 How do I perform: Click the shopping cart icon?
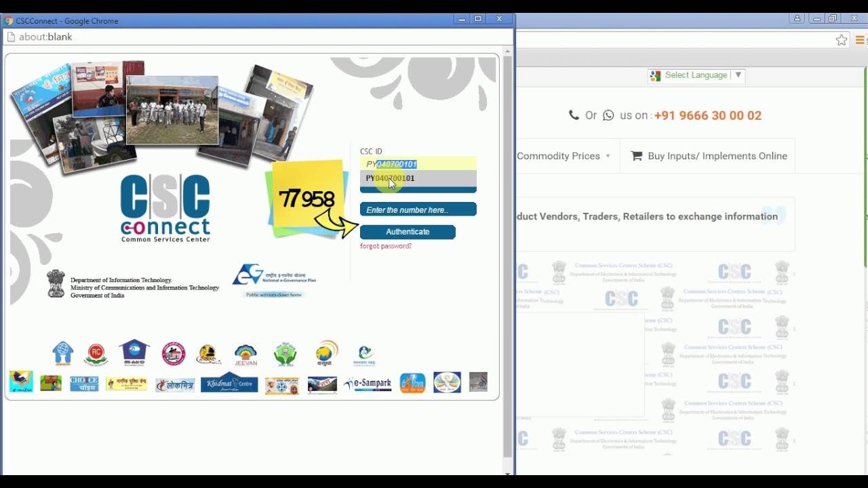coord(636,156)
